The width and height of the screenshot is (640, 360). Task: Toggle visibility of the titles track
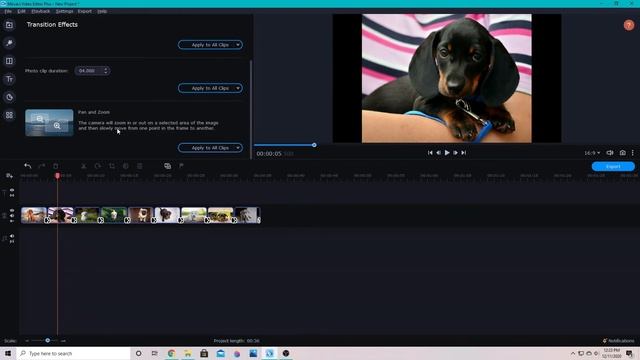pyautogui.click(x=12, y=190)
